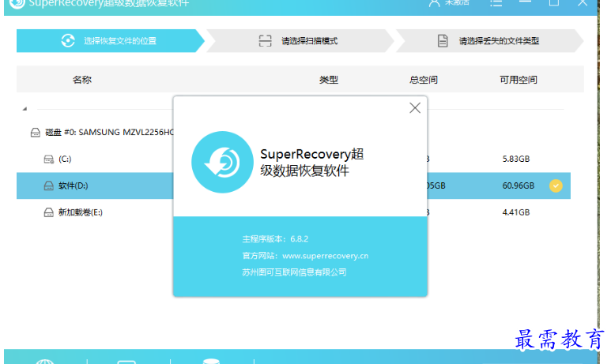Viewport: 611px width, 364px height.
Task: Click the 名称 column header
Action: pos(82,80)
